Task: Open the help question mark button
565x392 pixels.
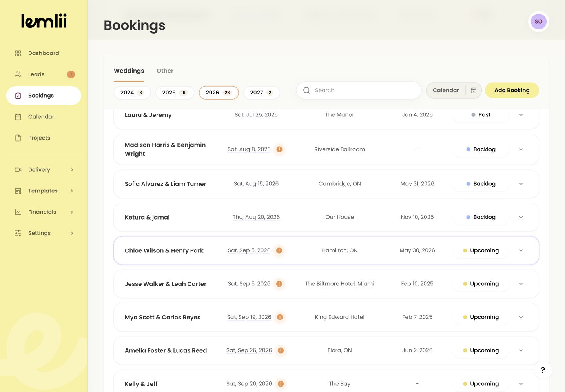Action: click(x=543, y=370)
